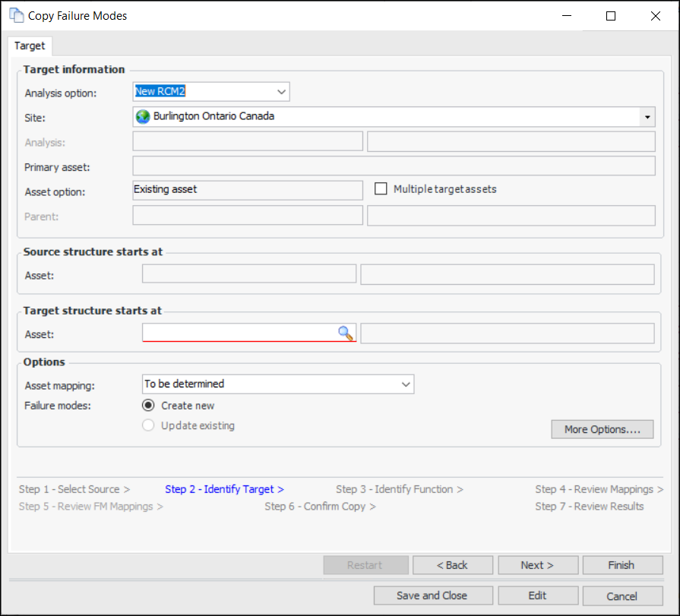The height and width of the screenshot is (616, 680).
Task: Click the magnifier search icon in Asset field
Action: 346,333
